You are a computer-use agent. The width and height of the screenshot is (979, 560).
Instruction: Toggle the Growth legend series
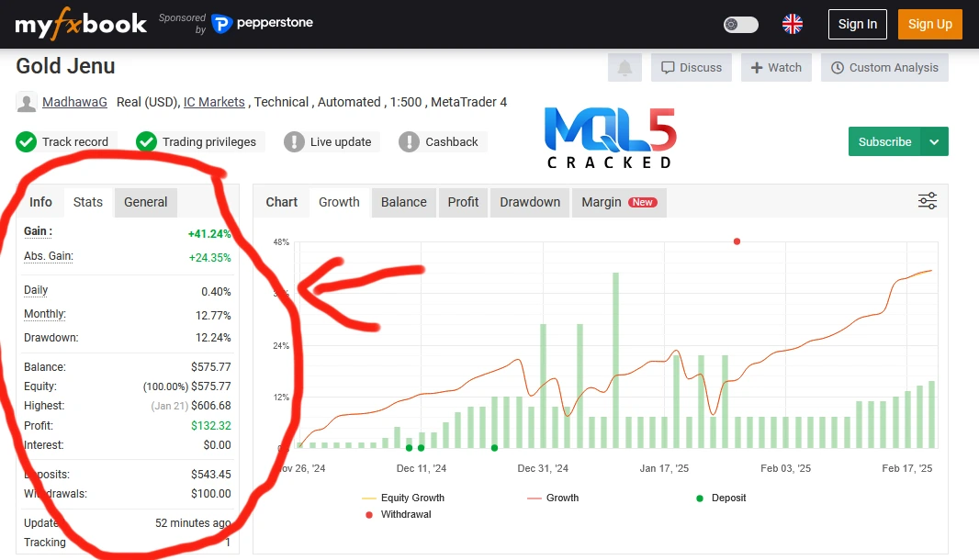[x=553, y=498]
